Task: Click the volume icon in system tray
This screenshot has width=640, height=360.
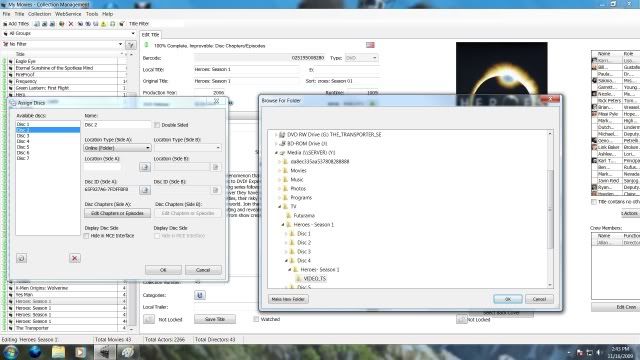Action: pyautogui.click(x=599, y=352)
